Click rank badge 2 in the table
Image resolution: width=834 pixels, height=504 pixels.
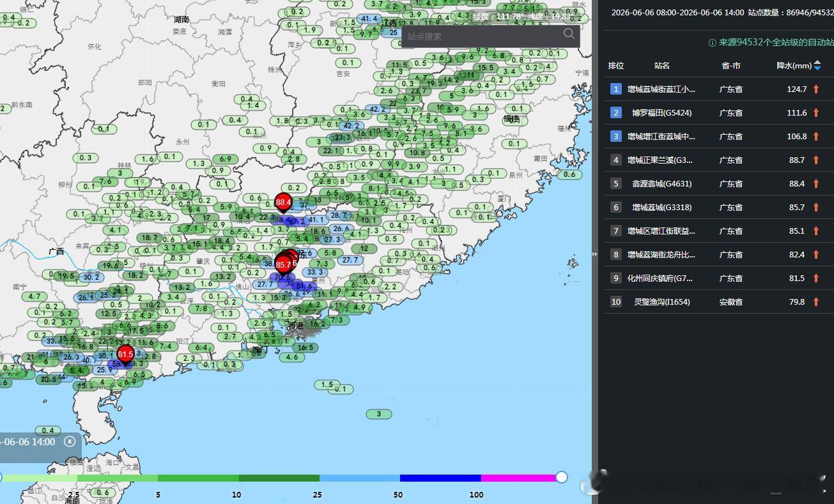[x=615, y=113]
